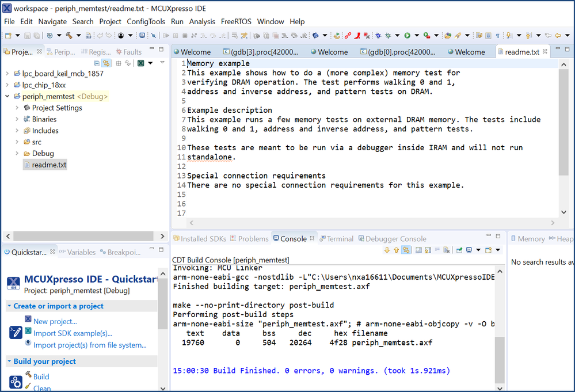The image size is (575, 392).
Task: Collapse Create or import a project section
Action: [9, 306]
